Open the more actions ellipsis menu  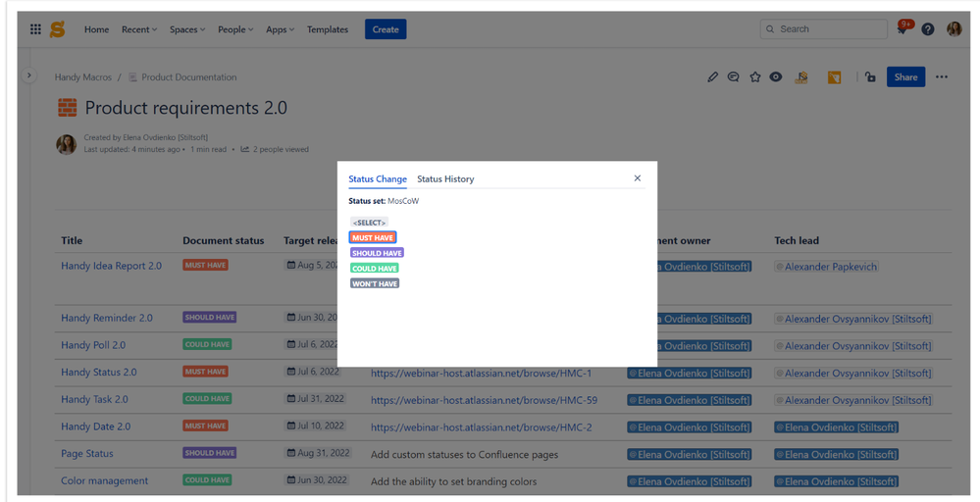(942, 77)
